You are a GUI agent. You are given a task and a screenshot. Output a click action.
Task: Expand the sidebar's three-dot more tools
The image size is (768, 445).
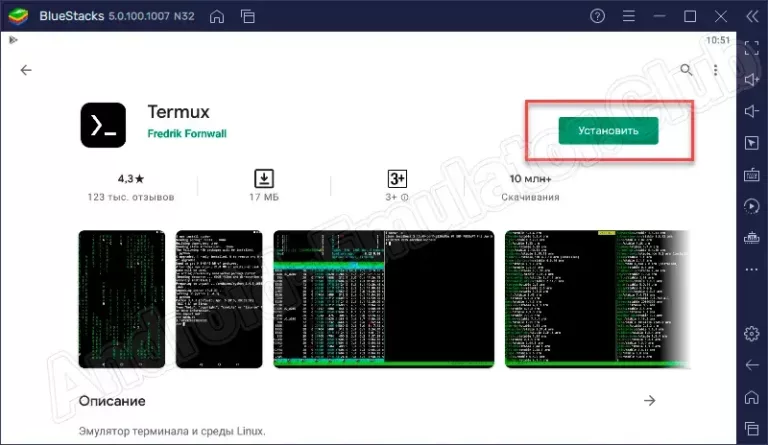(x=752, y=270)
